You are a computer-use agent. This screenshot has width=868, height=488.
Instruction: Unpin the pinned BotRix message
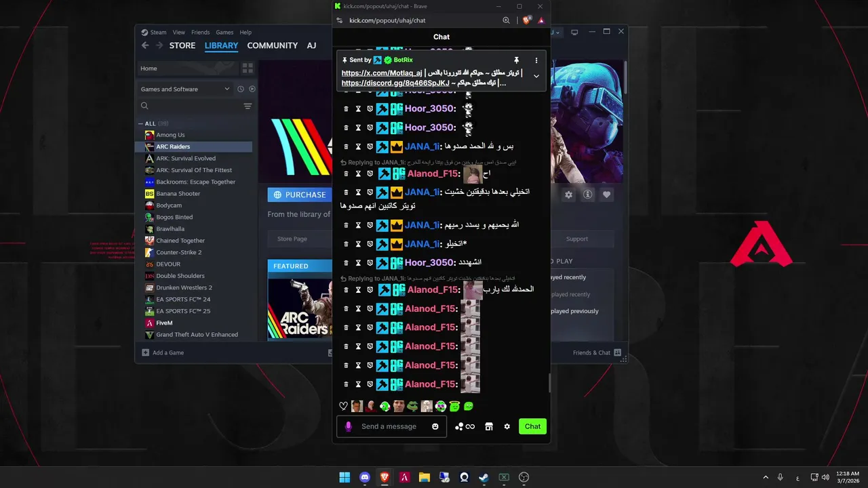click(x=516, y=60)
